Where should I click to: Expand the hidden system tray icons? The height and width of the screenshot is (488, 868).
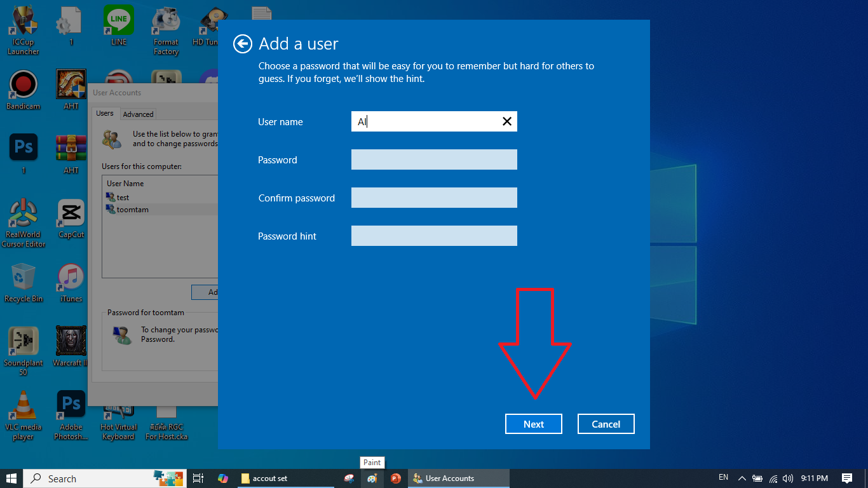pyautogui.click(x=742, y=478)
